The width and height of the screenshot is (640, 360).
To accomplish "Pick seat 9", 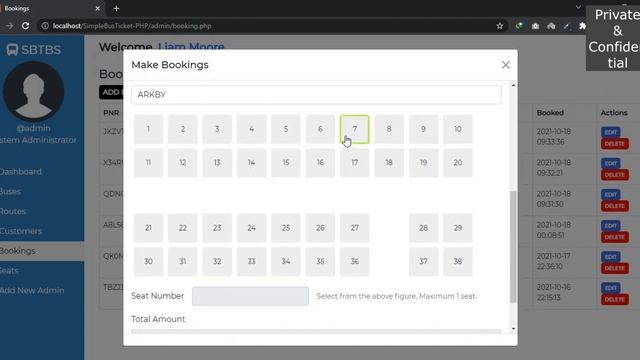I will tap(423, 129).
